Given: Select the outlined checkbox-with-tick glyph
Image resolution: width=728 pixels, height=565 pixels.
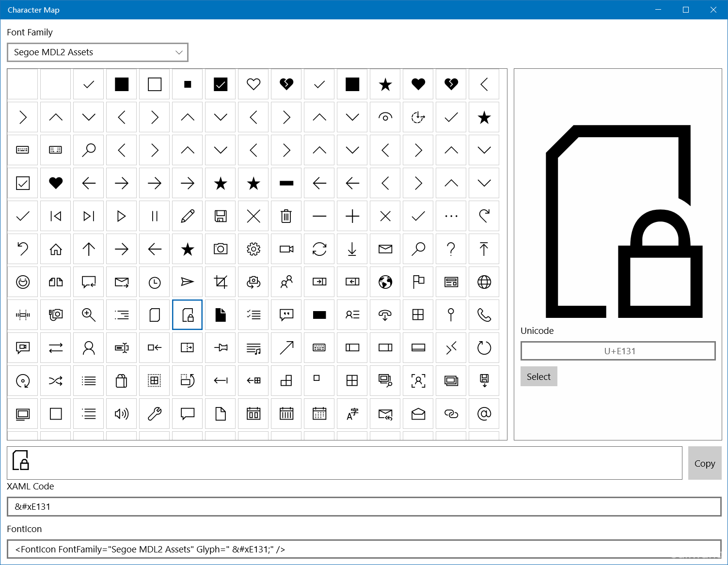Looking at the screenshot, I should tap(23, 183).
